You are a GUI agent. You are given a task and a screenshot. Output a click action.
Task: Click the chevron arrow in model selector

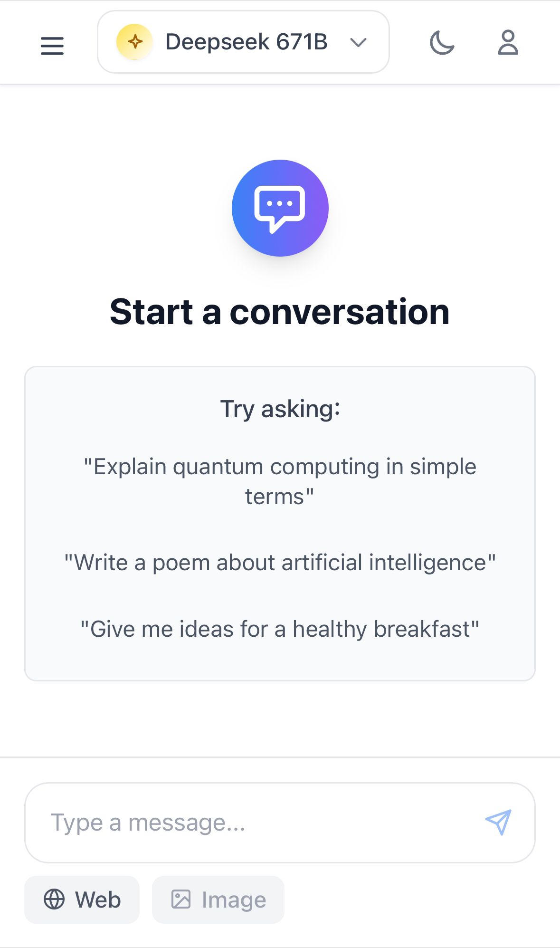(358, 43)
